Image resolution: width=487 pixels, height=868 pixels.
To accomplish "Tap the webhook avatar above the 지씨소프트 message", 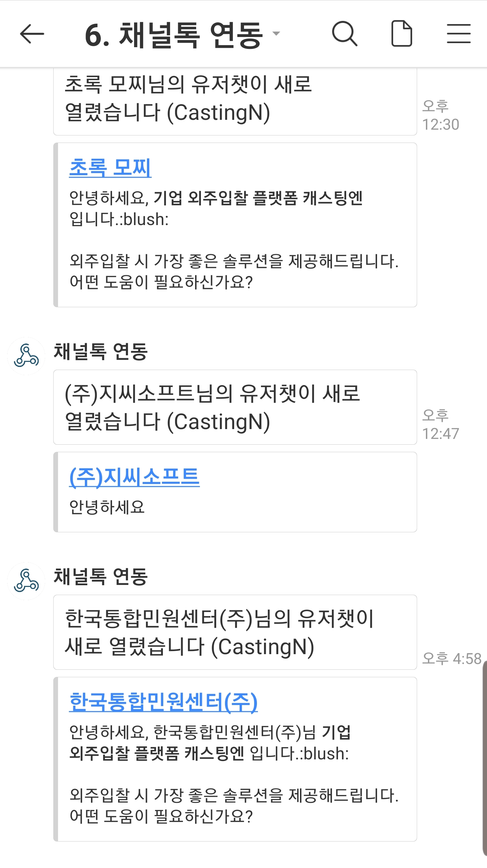I will (x=26, y=356).
